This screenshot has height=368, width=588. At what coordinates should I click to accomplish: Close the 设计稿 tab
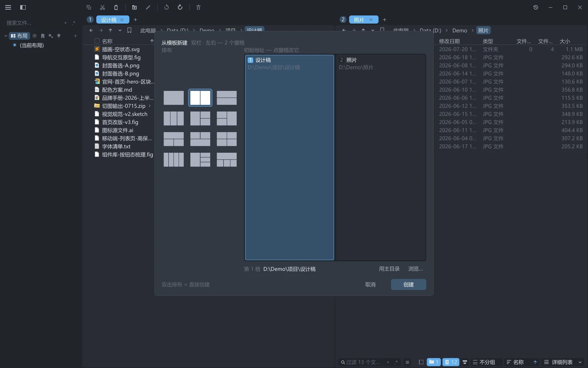(x=122, y=20)
